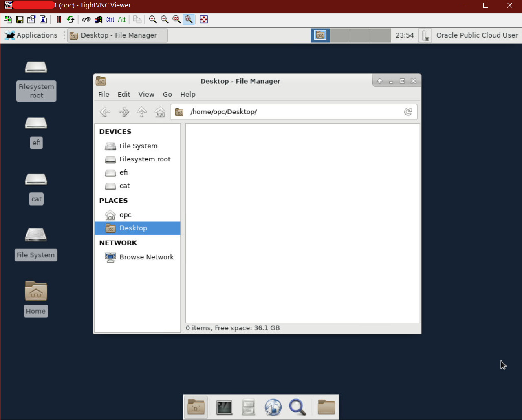Click the Zoom out magnifier icon

[165, 20]
